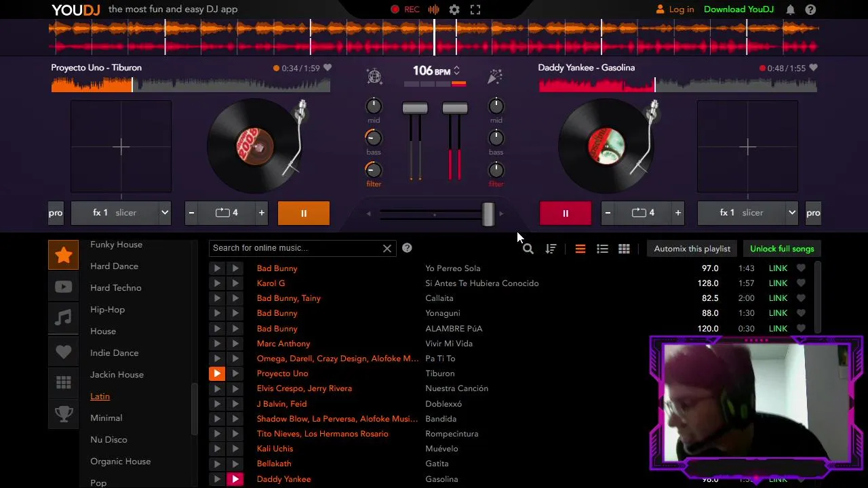Viewport: 868px width, 488px height.
Task: Open help question mark in top bar
Action: point(810,9)
